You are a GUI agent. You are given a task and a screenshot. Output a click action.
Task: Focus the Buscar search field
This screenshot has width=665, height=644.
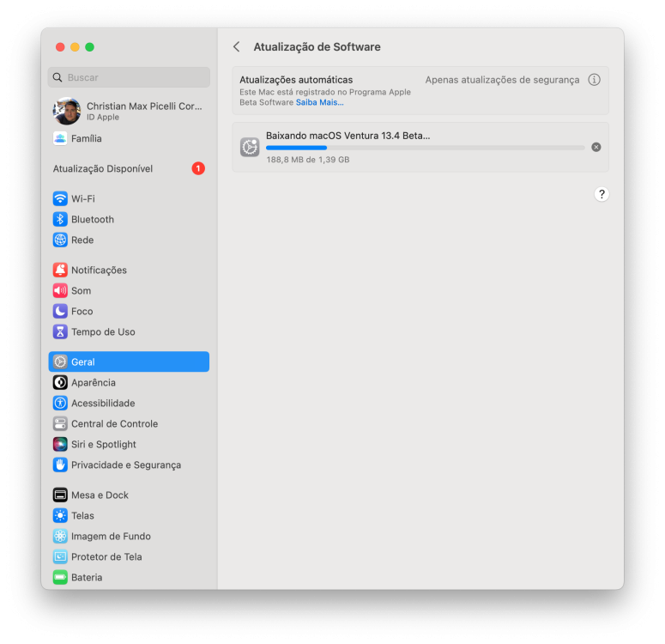click(129, 77)
